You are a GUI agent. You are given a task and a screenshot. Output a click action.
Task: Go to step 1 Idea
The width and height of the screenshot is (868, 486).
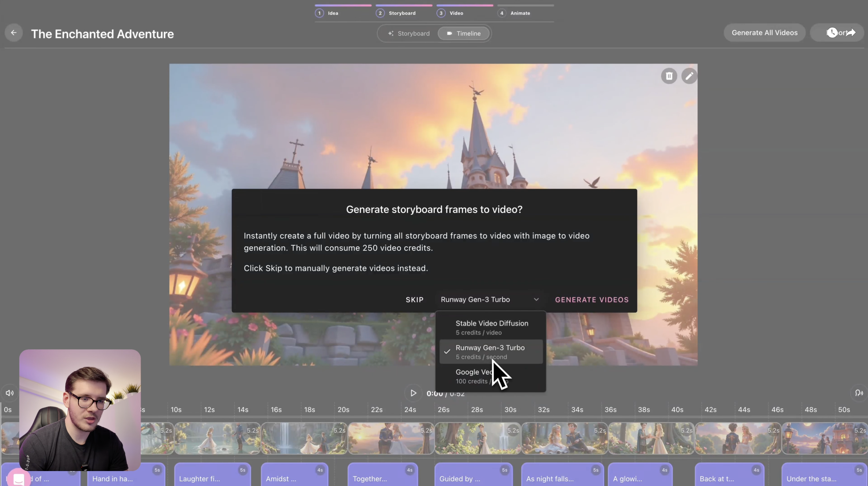(327, 13)
